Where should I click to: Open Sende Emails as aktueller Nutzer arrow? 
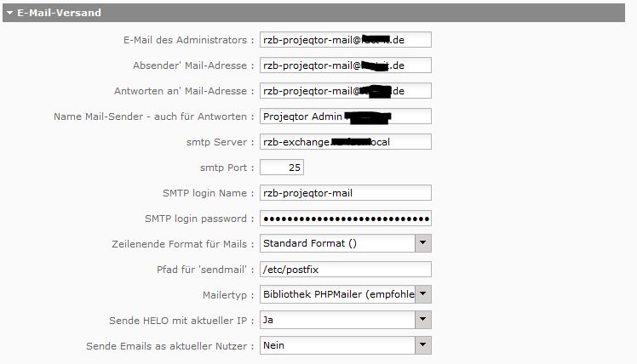(423, 346)
